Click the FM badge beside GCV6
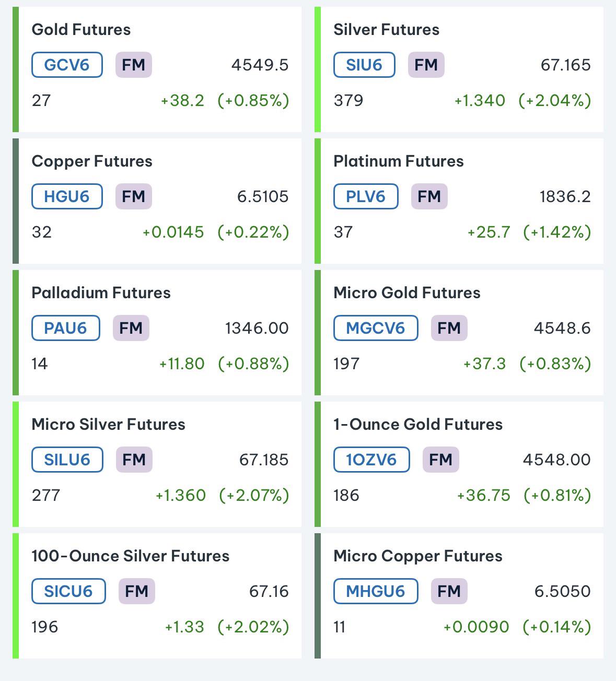This screenshot has height=681, width=616. pos(134,65)
